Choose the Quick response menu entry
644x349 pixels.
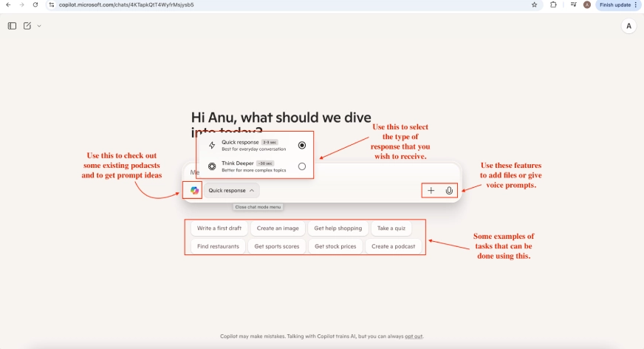click(x=258, y=145)
